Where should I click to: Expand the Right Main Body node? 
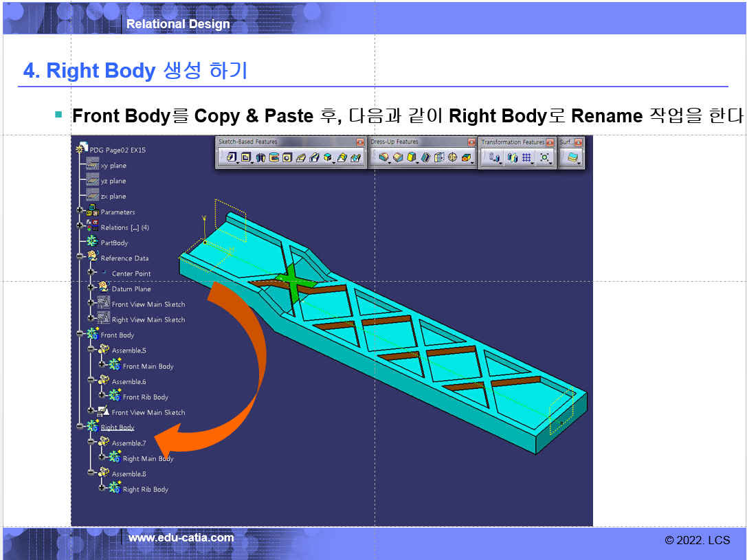coord(102,458)
